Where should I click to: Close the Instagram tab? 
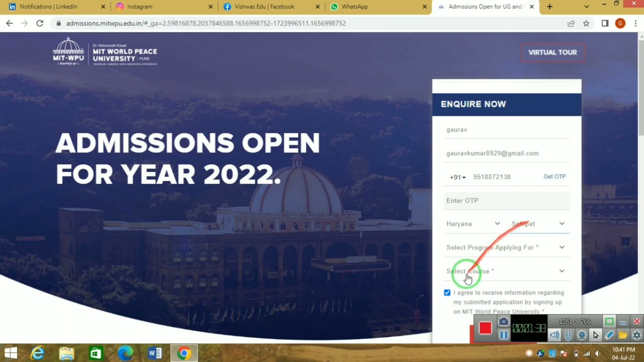coord(211,7)
